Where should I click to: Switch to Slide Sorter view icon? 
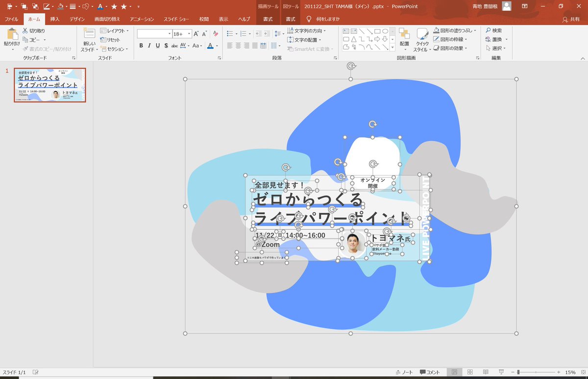click(x=470, y=372)
